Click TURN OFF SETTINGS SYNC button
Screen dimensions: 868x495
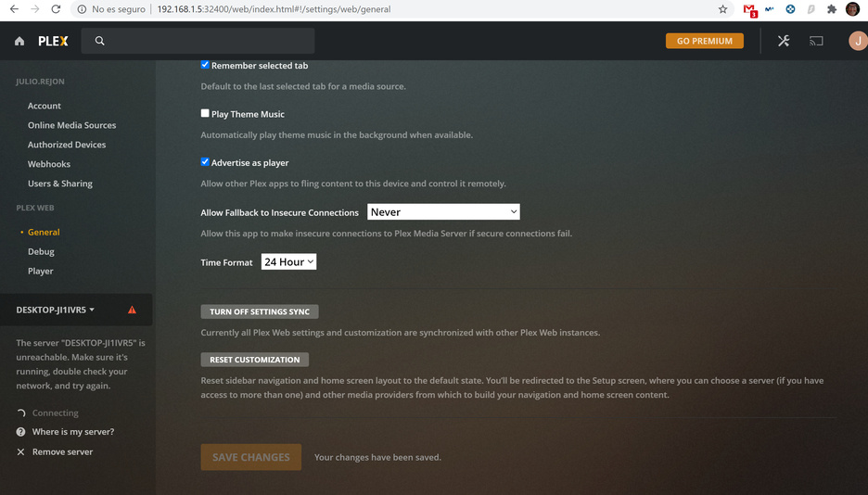point(260,311)
